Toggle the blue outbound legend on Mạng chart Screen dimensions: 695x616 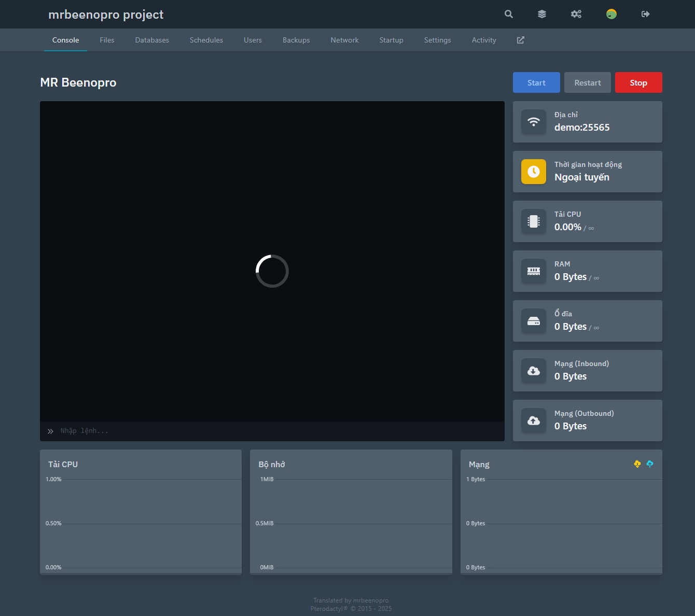click(x=650, y=464)
